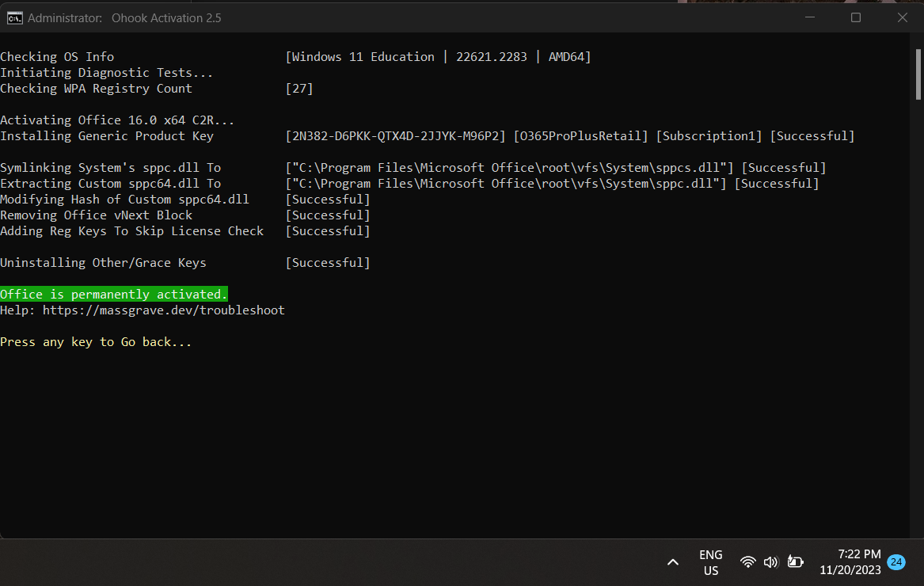The height and width of the screenshot is (586, 924).
Task: Open the Wi-Fi network icon in tray
Action: (x=747, y=561)
